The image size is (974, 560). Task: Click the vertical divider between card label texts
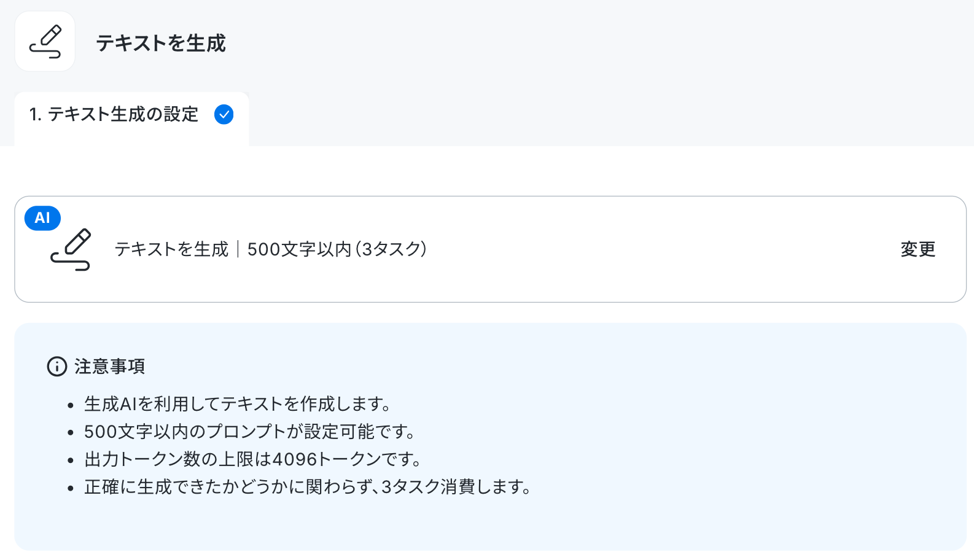click(238, 249)
